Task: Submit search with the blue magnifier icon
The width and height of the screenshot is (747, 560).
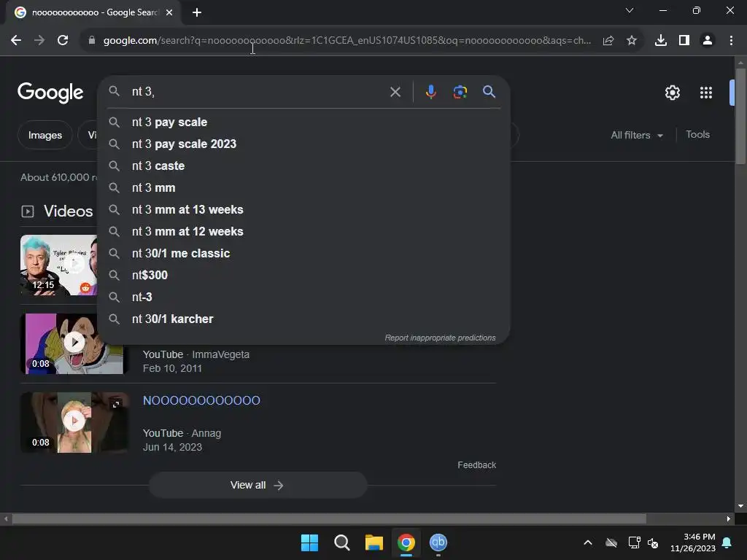Action: [x=489, y=92]
